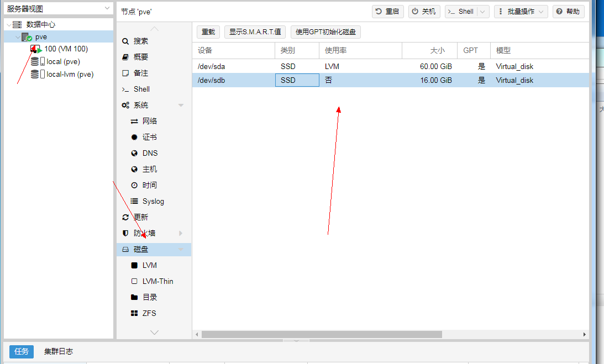Sort by Type (类别) column header
Viewport: 604px width, 364px height.
(297, 50)
